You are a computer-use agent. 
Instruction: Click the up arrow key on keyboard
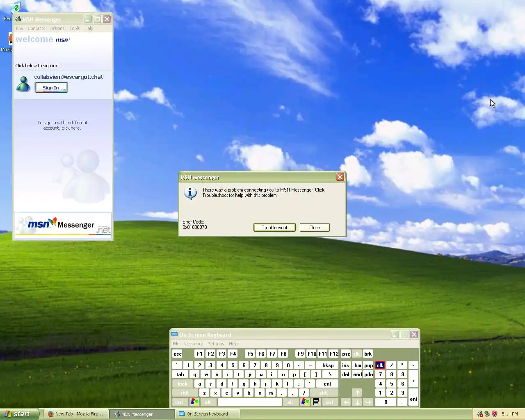[357, 393]
